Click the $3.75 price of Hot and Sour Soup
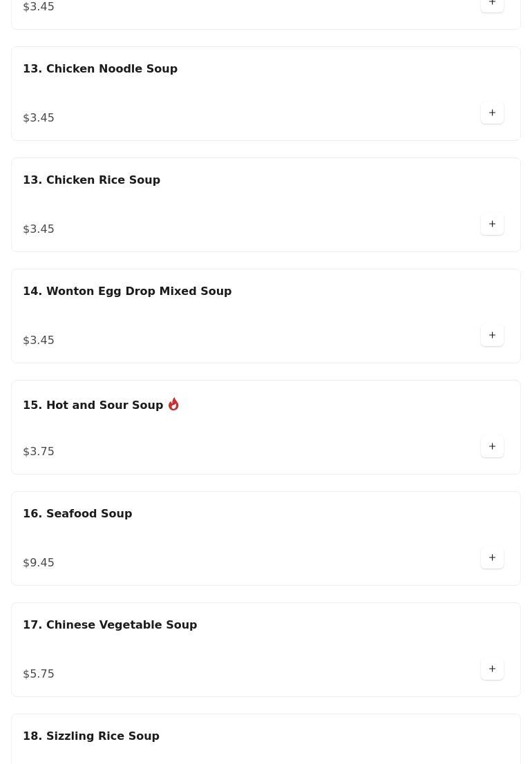The width and height of the screenshot is (532, 764). (x=39, y=452)
